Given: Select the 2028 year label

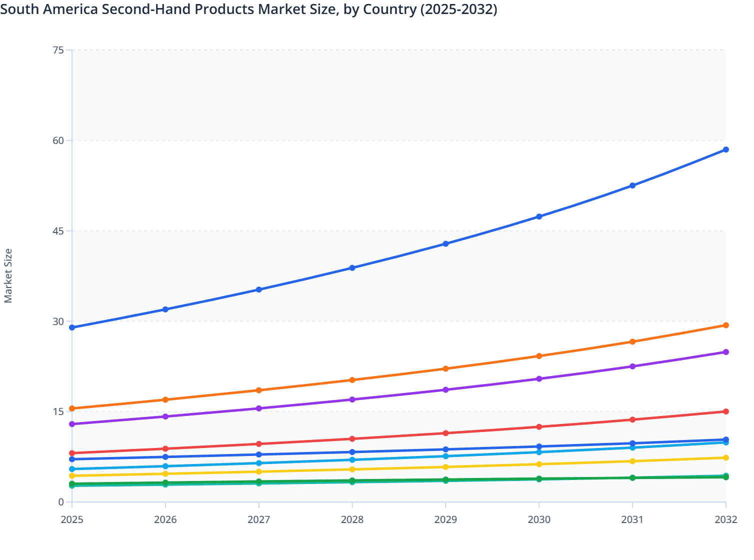Looking at the screenshot, I should 352,520.
